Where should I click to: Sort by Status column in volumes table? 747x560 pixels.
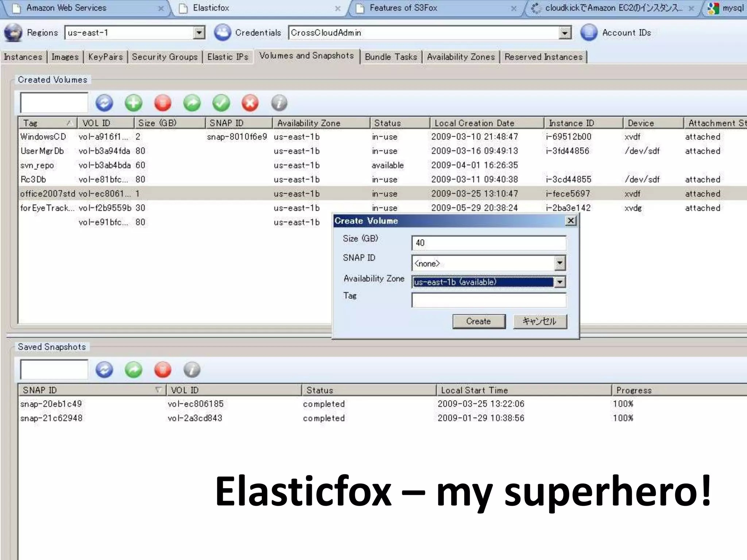pos(400,123)
